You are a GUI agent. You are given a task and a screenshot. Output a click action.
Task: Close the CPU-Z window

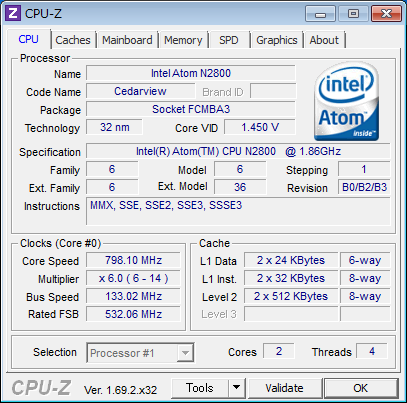(386, 14)
